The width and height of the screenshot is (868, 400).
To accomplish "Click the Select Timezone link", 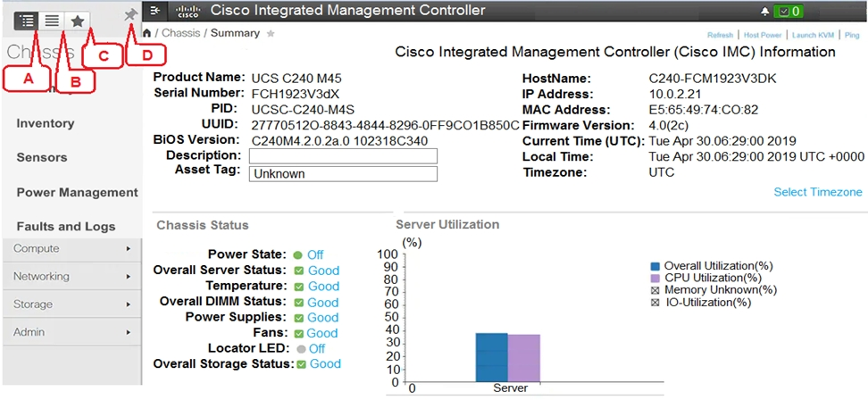I will 817,192.
